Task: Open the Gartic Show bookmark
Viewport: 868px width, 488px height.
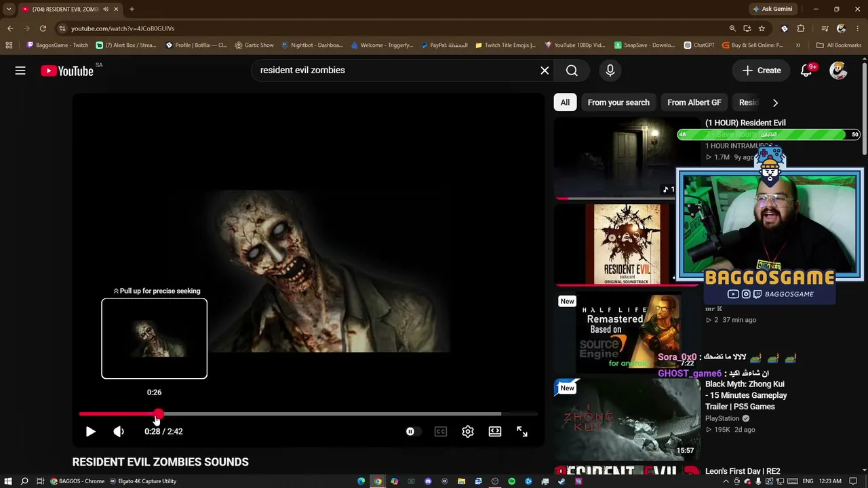Action: point(254,45)
